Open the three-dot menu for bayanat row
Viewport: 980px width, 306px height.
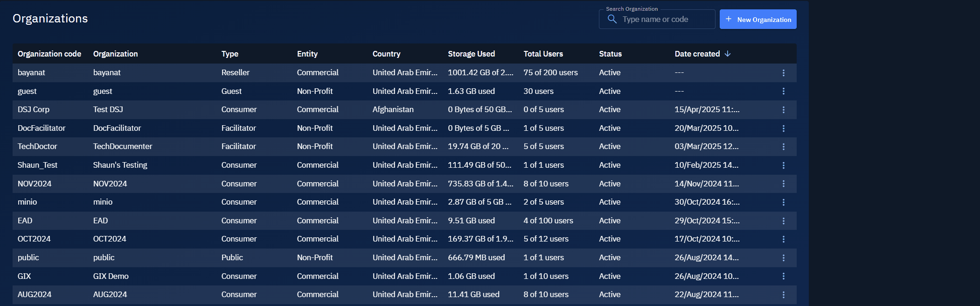click(783, 73)
